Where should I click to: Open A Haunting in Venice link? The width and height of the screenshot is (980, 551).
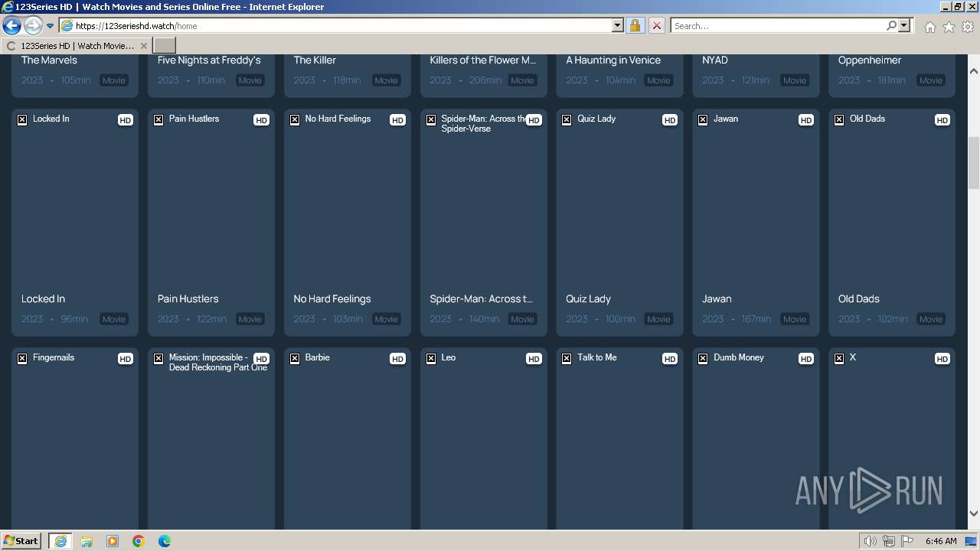[613, 60]
